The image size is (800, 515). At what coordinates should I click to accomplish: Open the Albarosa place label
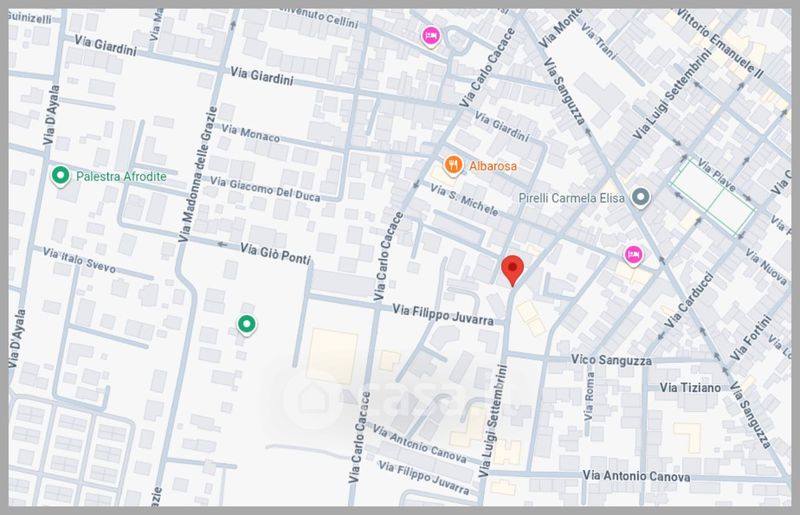pos(493,165)
